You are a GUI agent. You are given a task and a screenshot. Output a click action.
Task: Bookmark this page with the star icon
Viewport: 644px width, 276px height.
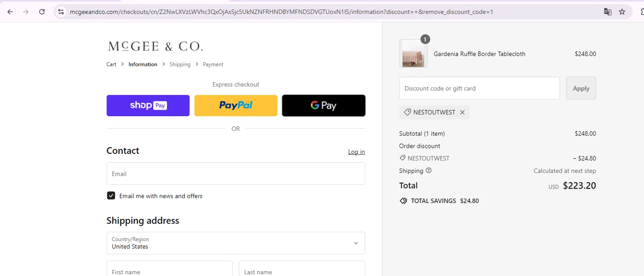[x=622, y=12]
